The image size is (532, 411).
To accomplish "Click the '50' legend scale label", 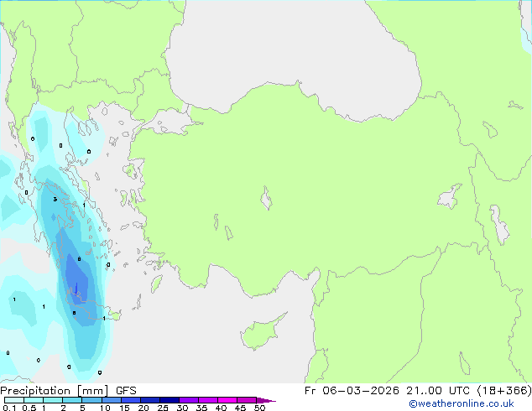I will pos(259,408).
